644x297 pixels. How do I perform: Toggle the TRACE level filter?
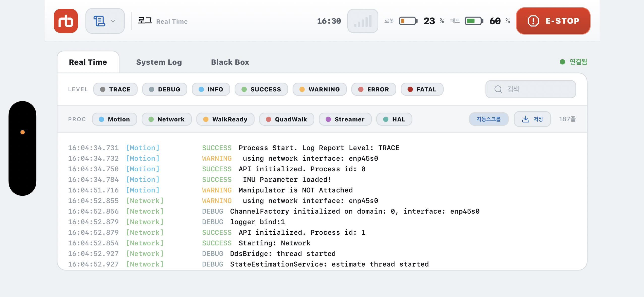point(115,89)
